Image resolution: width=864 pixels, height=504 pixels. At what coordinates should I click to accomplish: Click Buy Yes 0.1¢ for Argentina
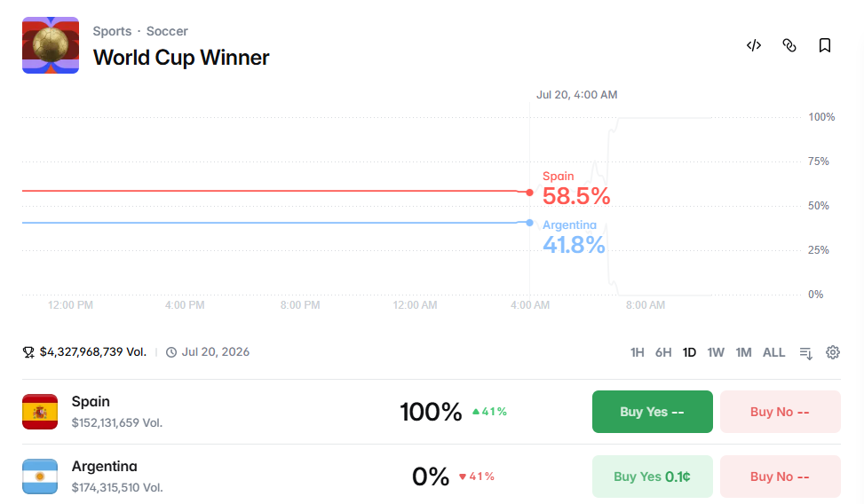(653, 476)
